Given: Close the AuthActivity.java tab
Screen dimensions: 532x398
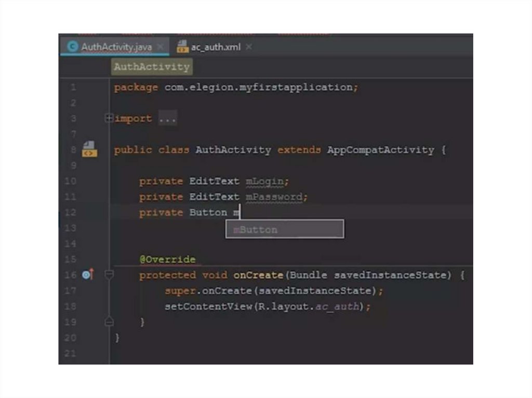Looking at the screenshot, I should coord(160,47).
